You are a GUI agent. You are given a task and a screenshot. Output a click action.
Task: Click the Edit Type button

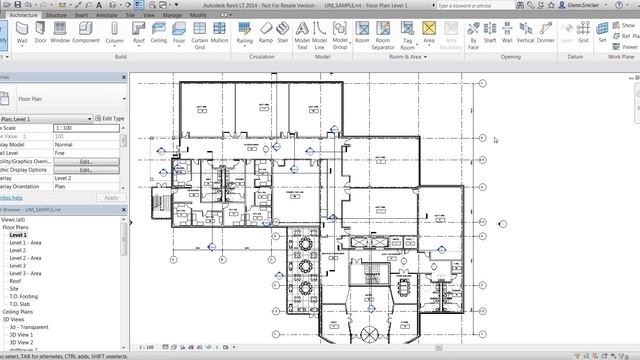(110, 118)
